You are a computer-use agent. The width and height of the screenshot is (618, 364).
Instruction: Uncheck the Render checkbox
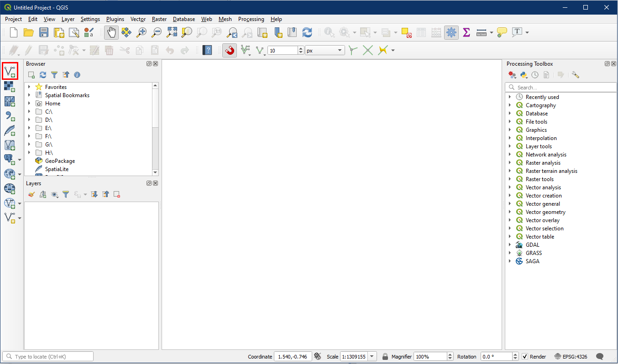(x=525, y=357)
